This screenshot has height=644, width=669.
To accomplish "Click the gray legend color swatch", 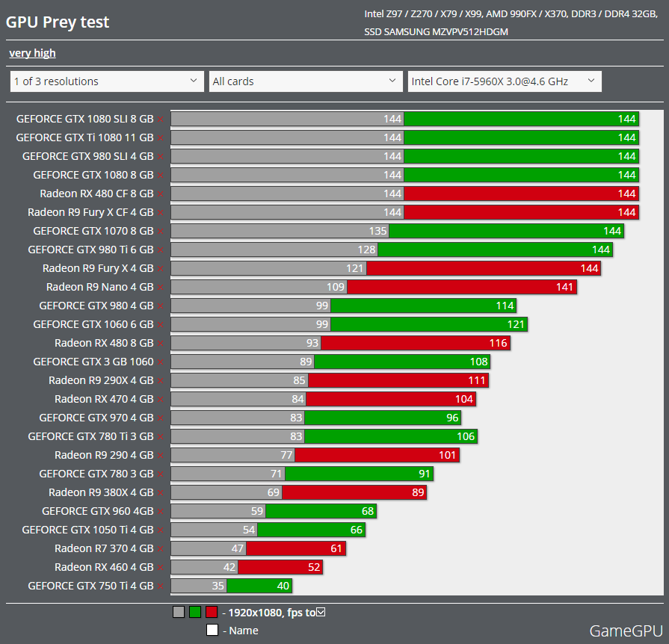I will pos(179,613).
